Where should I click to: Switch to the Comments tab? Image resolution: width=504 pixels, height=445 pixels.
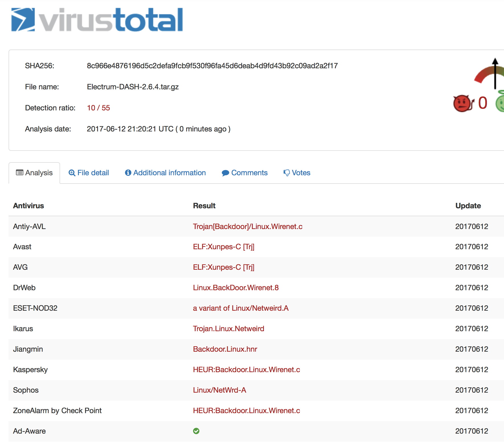tap(245, 173)
